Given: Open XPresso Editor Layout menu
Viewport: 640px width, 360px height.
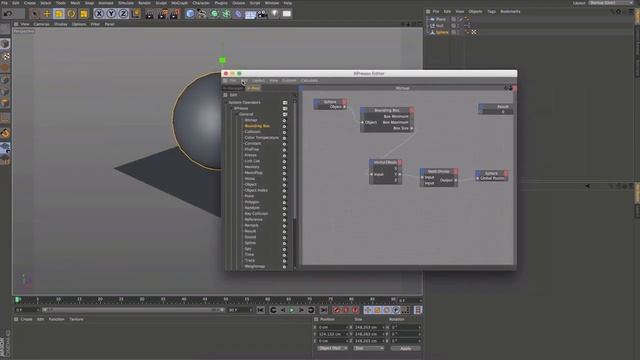Looking at the screenshot, I should click(x=258, y=80).
